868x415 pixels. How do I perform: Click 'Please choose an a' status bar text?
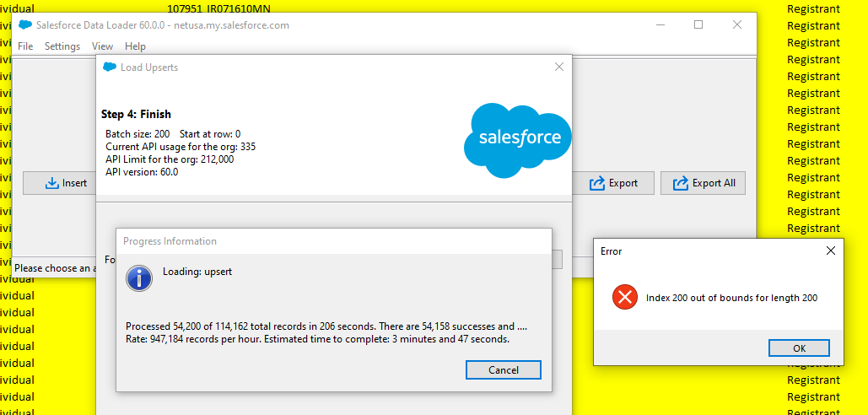pos(56,268)
